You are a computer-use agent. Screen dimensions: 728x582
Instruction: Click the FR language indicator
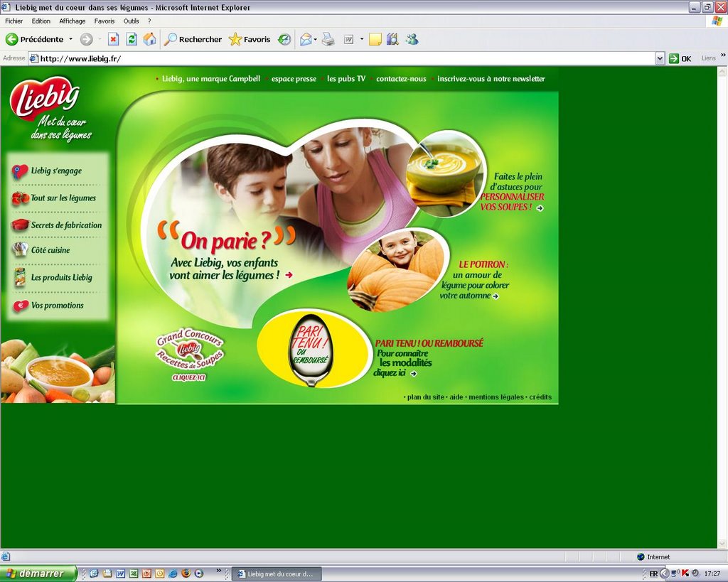point(653,574)
